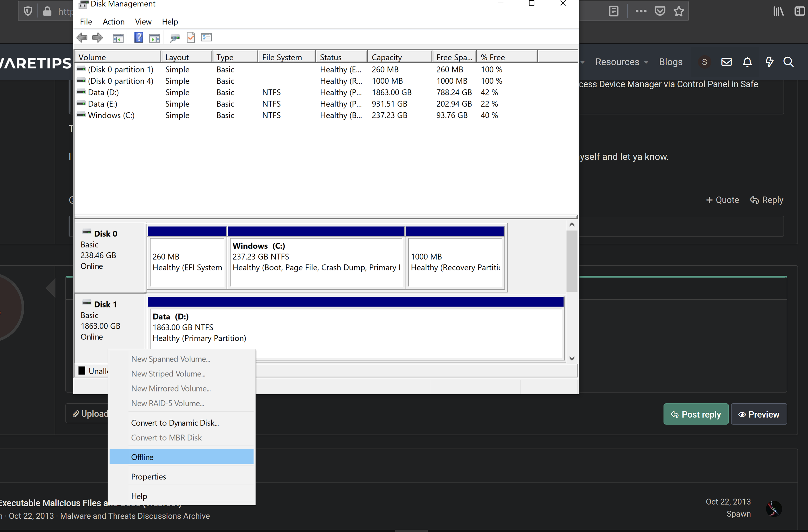Click the Rescan Disks drive-magnifier toolbar icon

175,38
